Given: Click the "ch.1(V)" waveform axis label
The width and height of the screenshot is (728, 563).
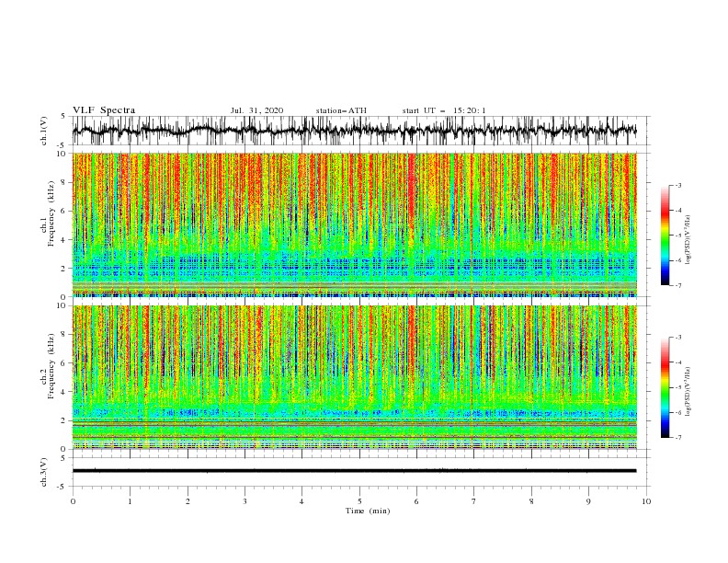Looking at the screenshot, I should [44, 131].
